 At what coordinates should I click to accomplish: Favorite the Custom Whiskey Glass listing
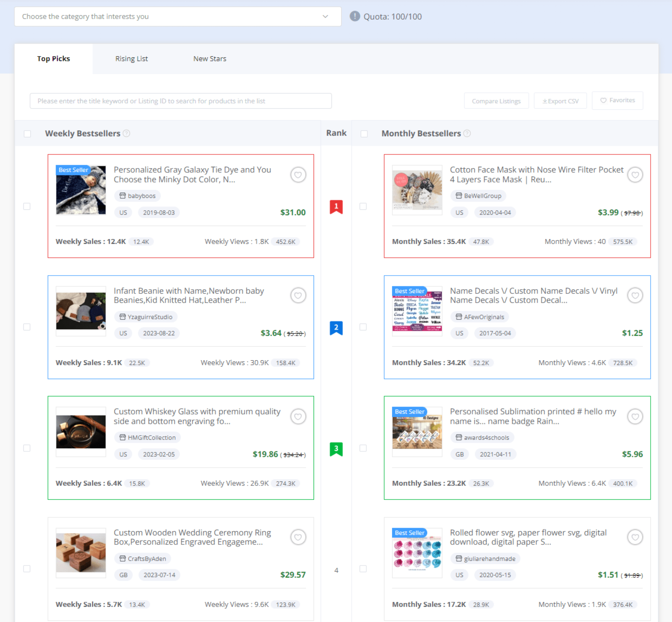click(298, 416)
